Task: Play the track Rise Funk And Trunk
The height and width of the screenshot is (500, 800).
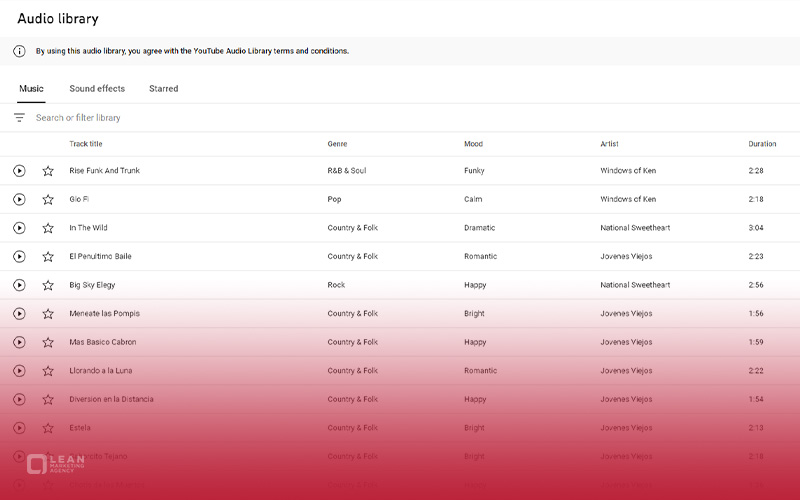Action: coord(19,171)
